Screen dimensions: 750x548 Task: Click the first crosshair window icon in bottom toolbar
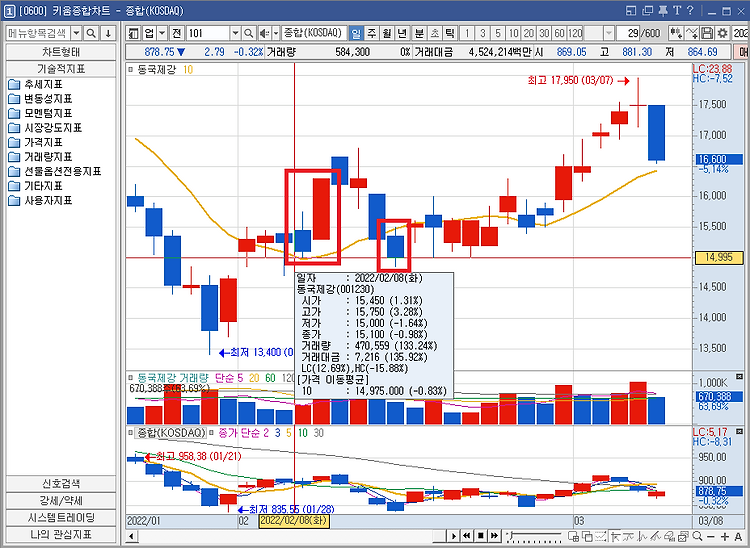574,536
